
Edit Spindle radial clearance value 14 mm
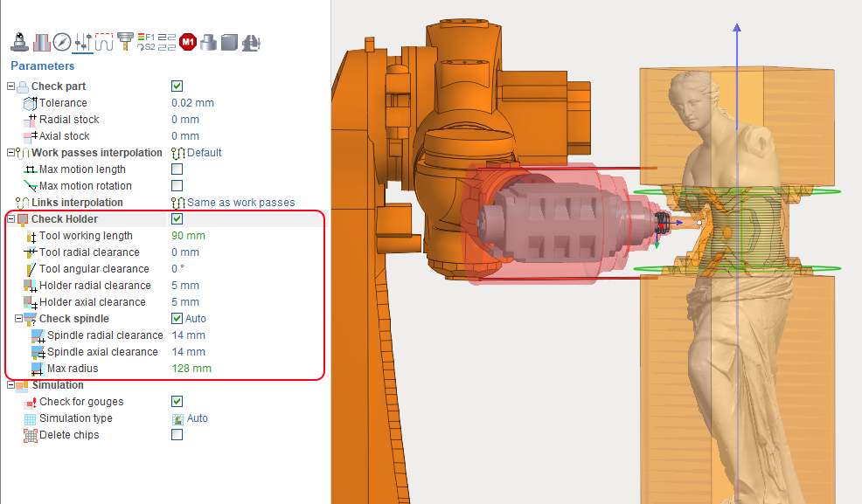(188, 335)
